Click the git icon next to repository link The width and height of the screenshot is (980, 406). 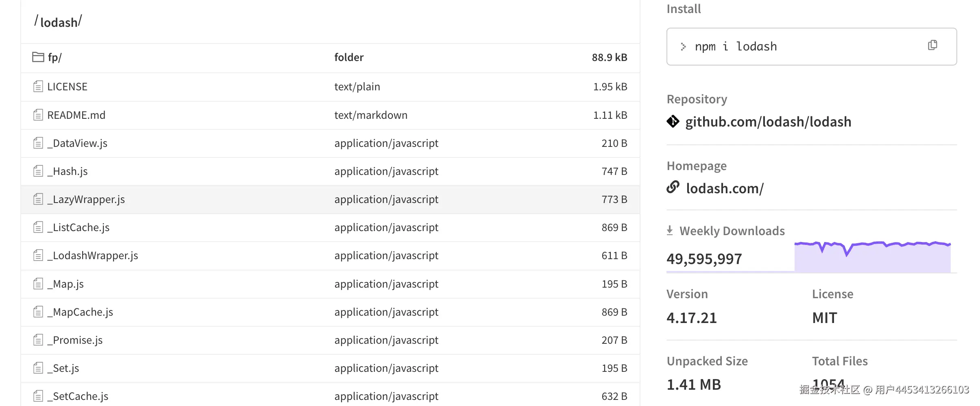[673, 121]
